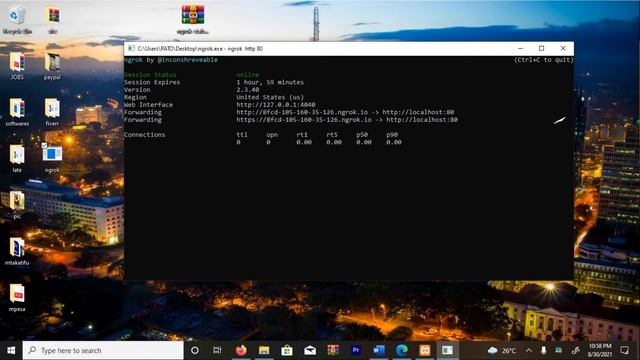The image size is (640, 360).
Task: Open the ngrok-stable WinRAR archive on desktop
Action: coord(193,20)
